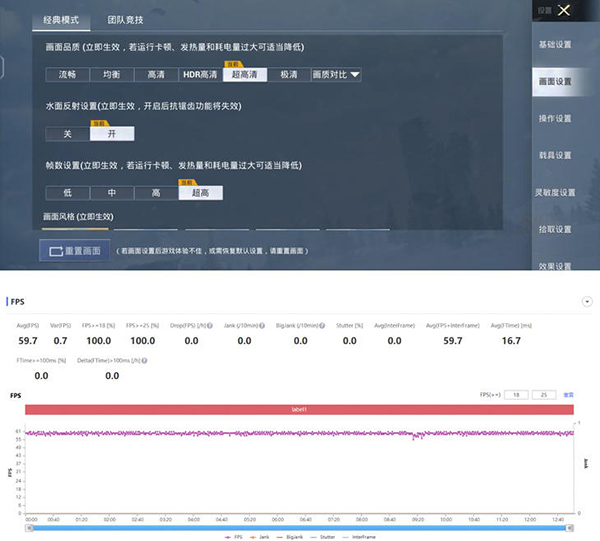Click help icon next to Avg(InterFrame)
The image size is (600, 541).
tap(417, 326)
